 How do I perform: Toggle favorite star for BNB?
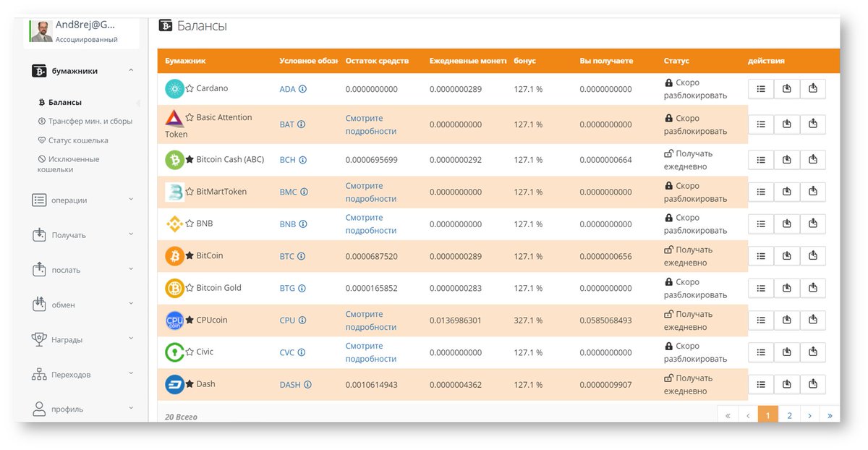coord(190,224)
